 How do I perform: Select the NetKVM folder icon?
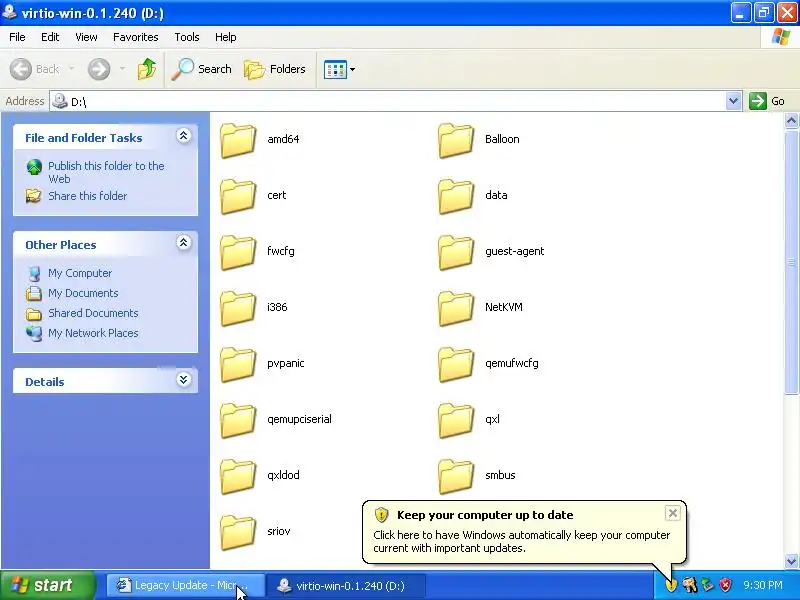pyautogui.click(x=456, y=309)
